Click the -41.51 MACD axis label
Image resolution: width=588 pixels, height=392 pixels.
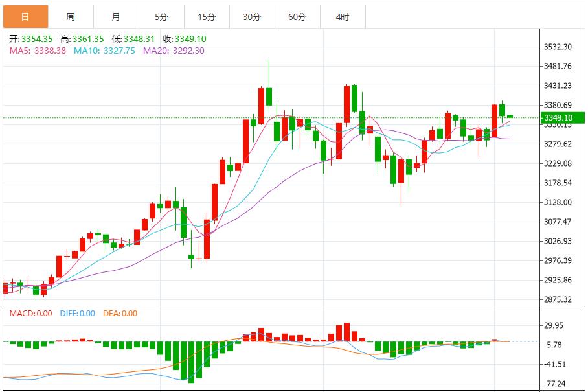point(554,365)
